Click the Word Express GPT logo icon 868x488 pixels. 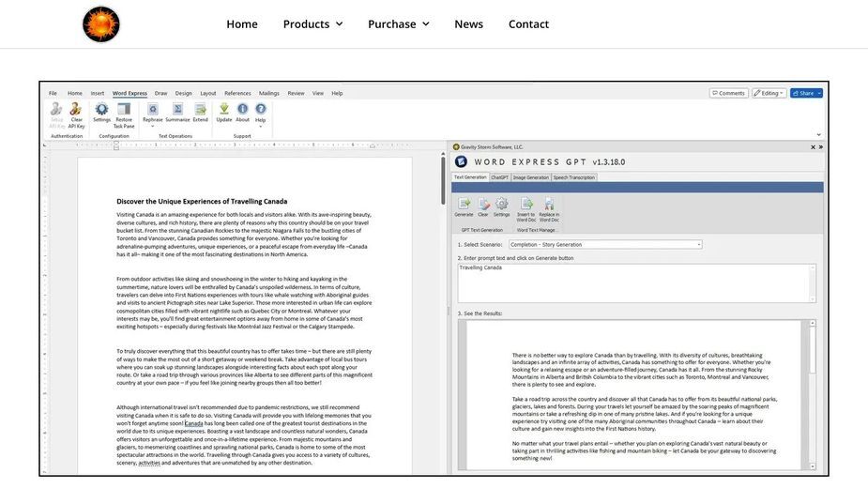(461, 161)
